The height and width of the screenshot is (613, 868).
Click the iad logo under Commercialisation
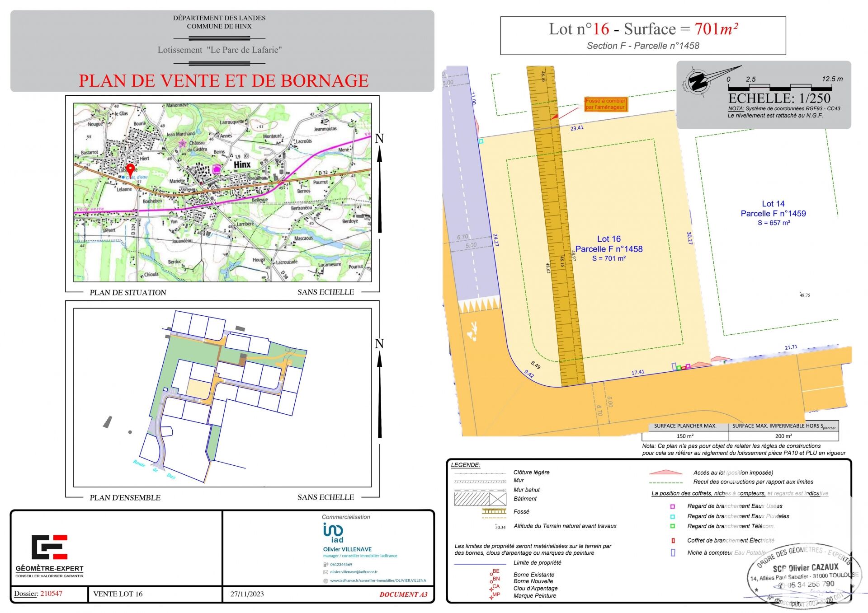(333, 533)
